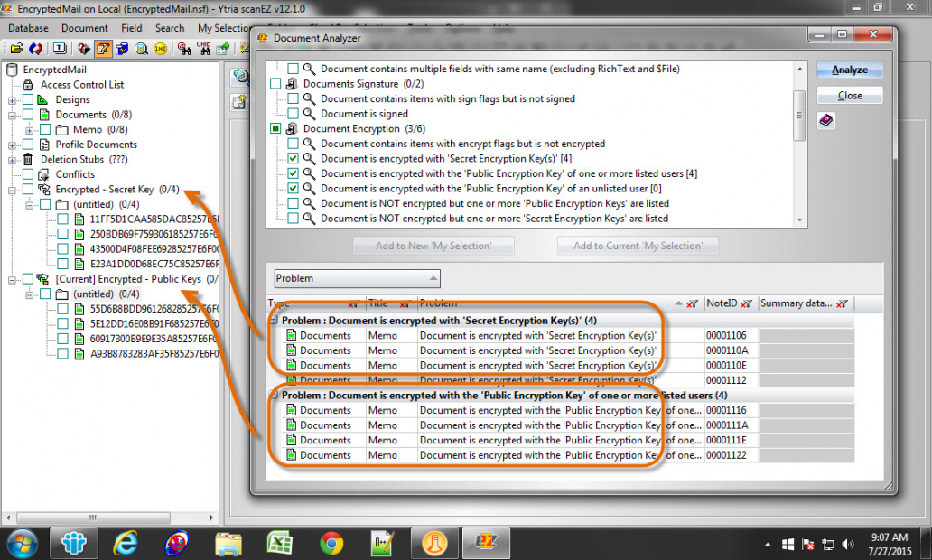Click the blue-red Refresh arrows icon

click(x=35, y=49)
